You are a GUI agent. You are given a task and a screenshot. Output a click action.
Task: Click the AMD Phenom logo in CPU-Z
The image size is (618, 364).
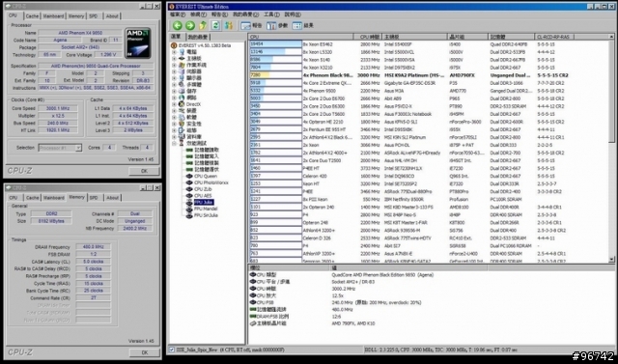(x=137, y=42)
